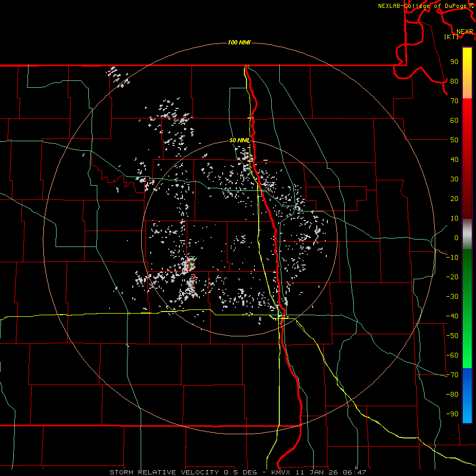476x476 pixels.
Task: Select the 60 value on velocity scale
Action: (454, 120)
